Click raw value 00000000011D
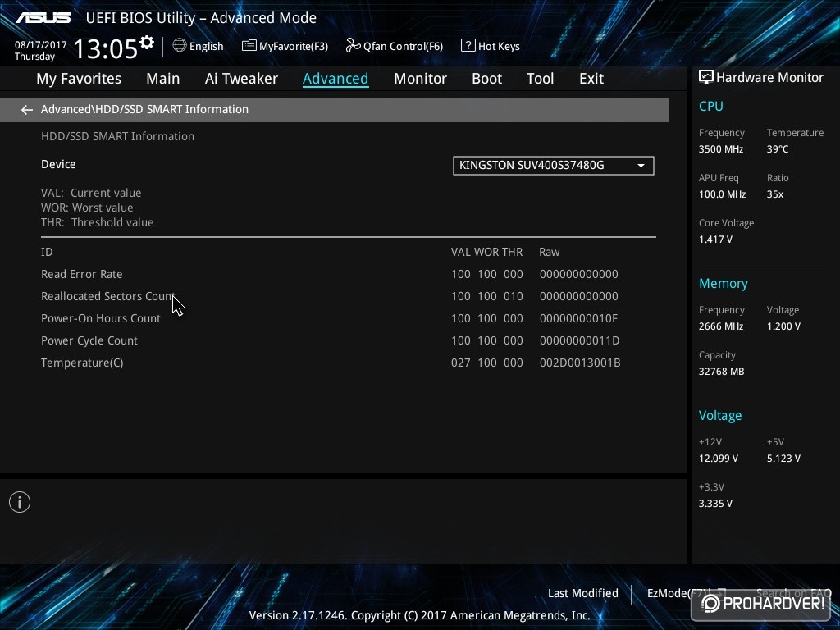Screen dimensions: 840x630 (x=580, y=340)
